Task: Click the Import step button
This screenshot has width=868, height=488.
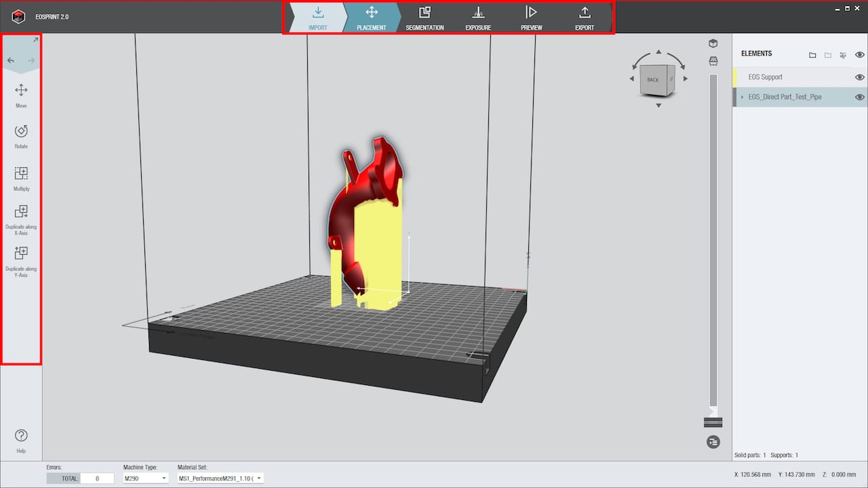Action: pyautogui.click(x=317, y=18)
